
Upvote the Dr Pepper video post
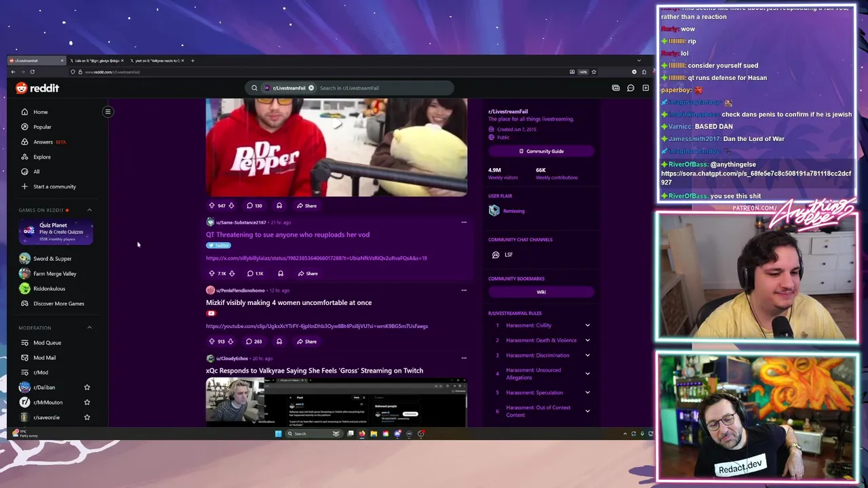[212, 205]
